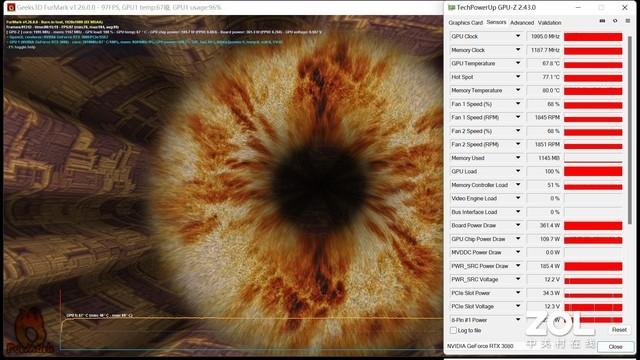Open the GPU Load sensor dropdown
The height and width of the screenshot is (360, 640).
click(x=518, y=171)
